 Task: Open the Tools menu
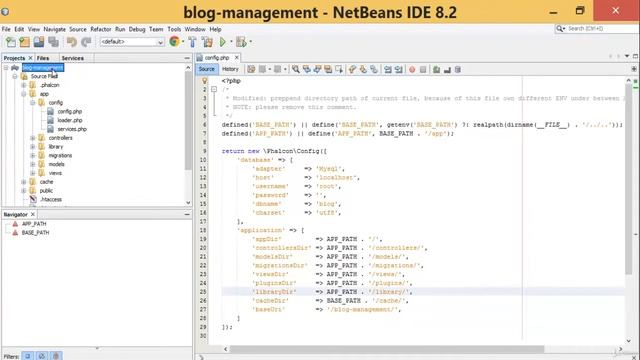[x=174, y=29]
